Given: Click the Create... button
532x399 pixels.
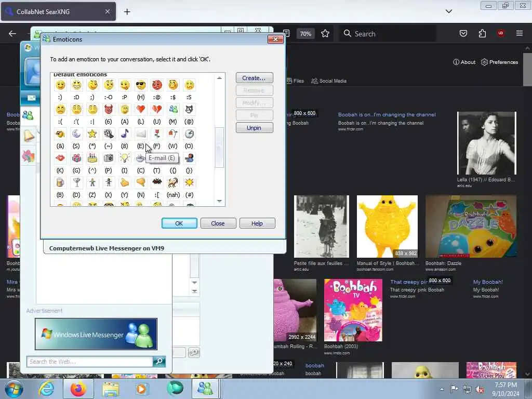Looking at the screenshot, I should coord(255,78).
